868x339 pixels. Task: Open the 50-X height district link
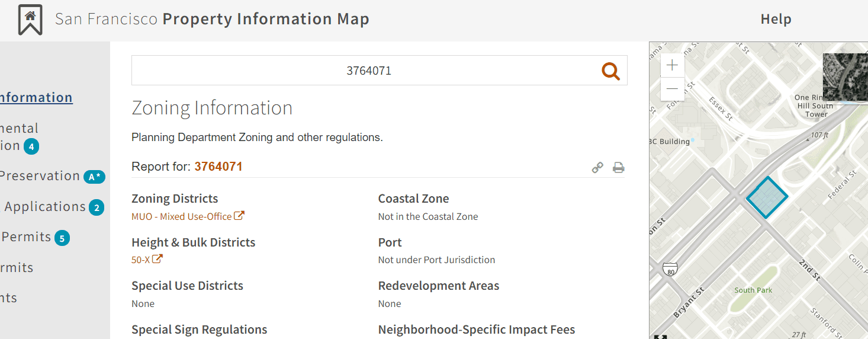tap(140, 260)
